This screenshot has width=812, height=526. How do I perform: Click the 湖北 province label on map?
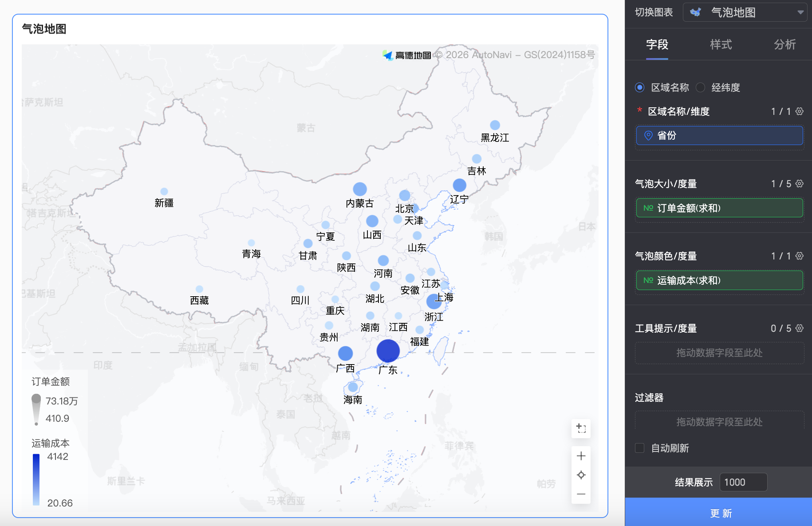coord(375,298)
